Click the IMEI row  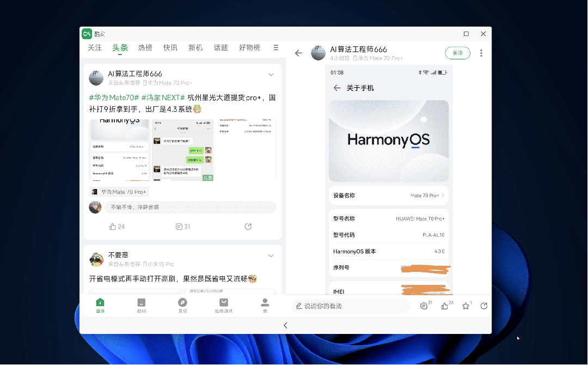click(x=389, y=289)
